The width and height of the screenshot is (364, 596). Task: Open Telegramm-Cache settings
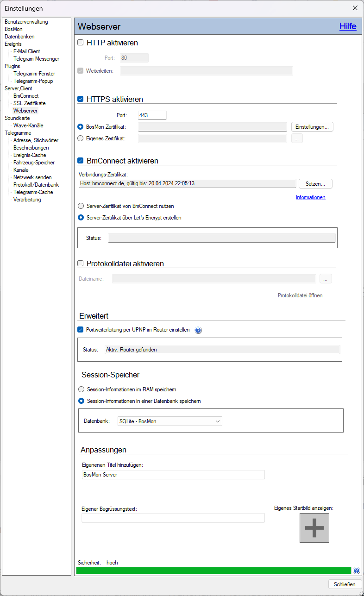33,192
